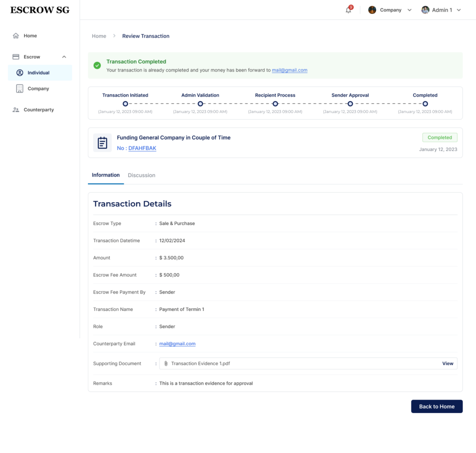Open the notifications bell icon
This screenshot has height=453, width=476.
(348, 9)
